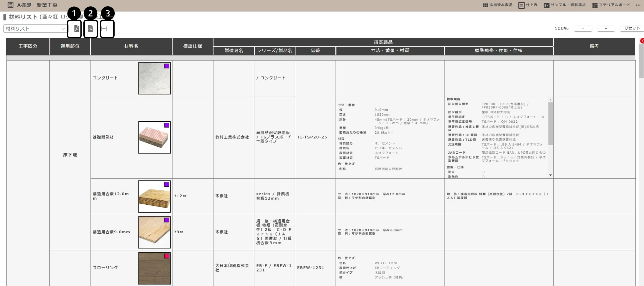This screenshot has height=286, width=644.
Task: Go to サンプル・資料請求
Action: pos(565,5)
